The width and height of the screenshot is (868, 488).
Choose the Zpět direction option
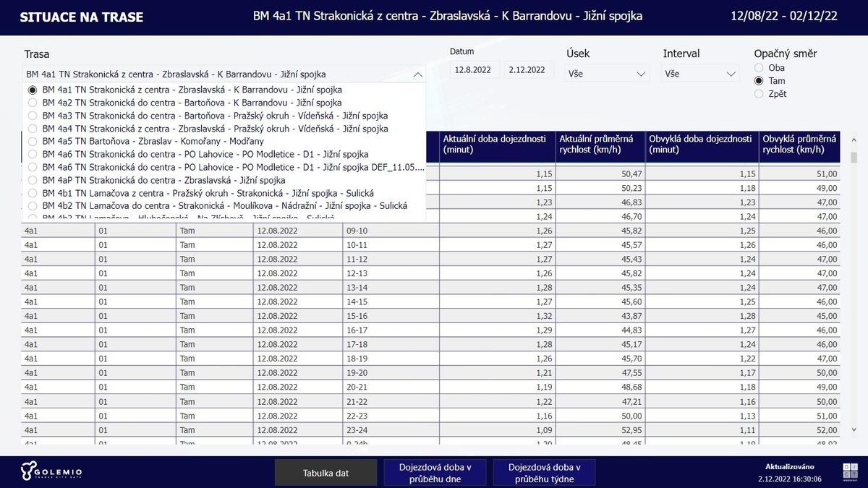(x=759, y=94)
